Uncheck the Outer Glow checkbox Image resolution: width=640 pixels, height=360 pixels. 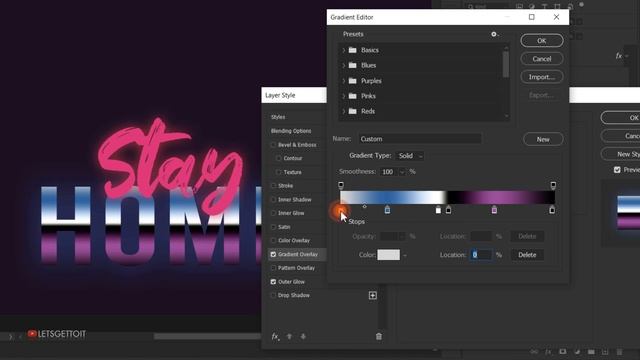tap(273, 282)
